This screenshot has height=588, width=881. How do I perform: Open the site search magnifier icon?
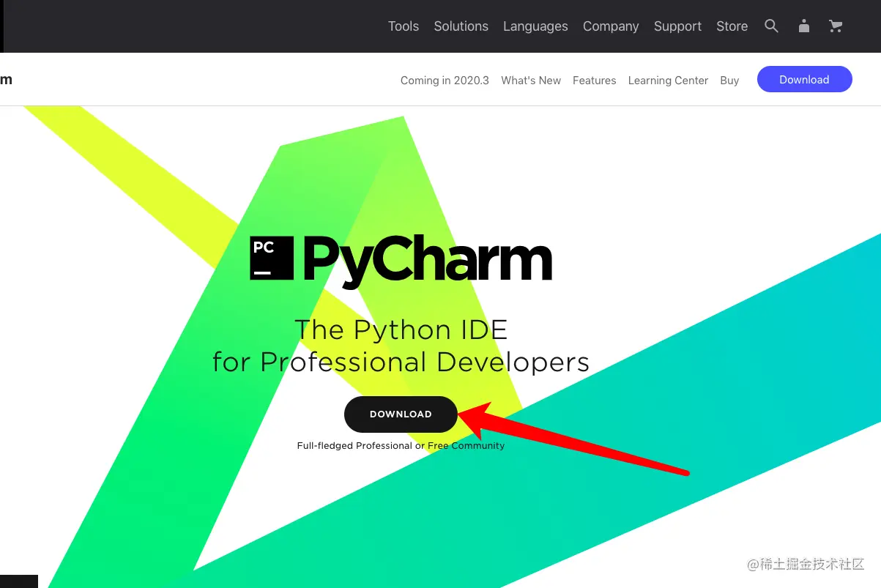[771, 26]
